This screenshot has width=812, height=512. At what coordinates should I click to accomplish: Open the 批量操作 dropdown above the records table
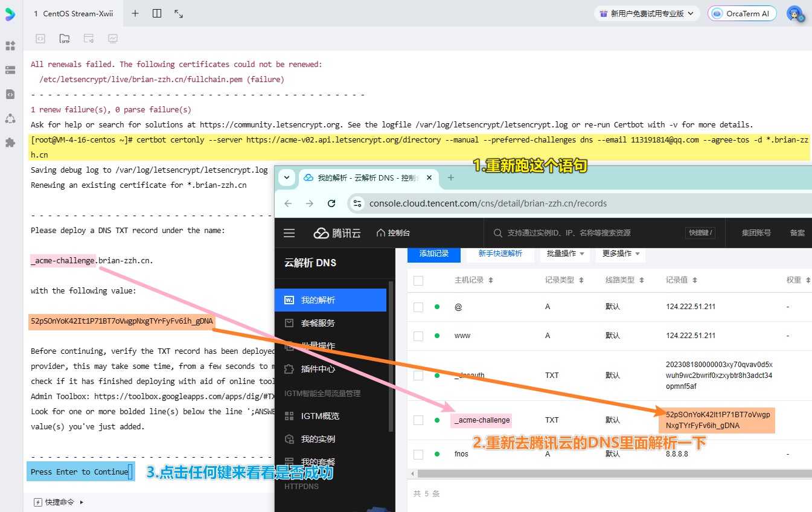565,254
